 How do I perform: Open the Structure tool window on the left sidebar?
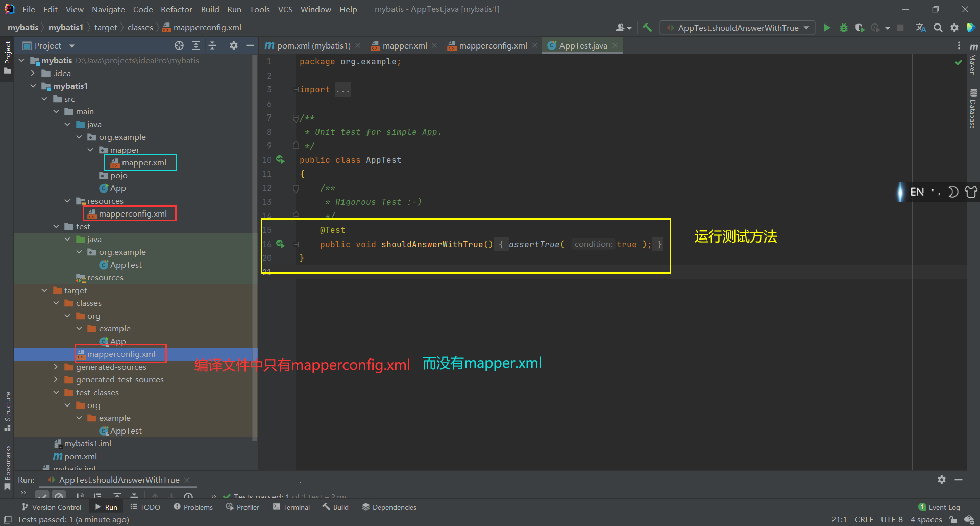tap(8, 411)
